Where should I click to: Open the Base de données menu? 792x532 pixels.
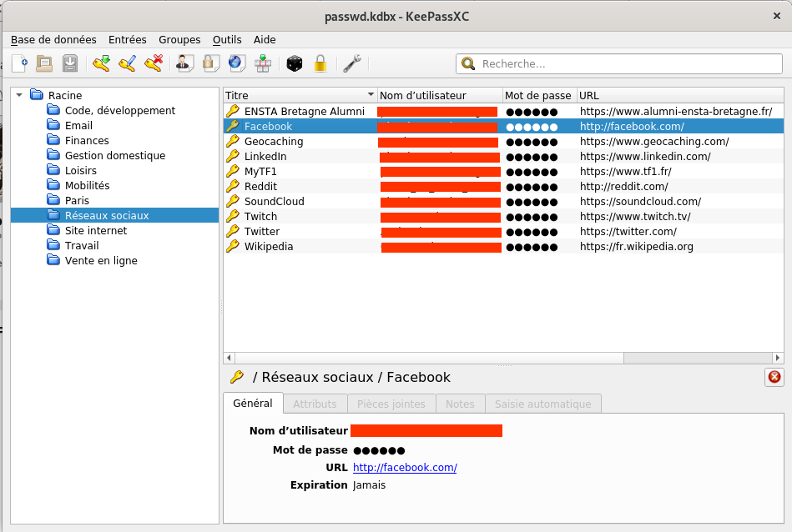click(53, 39)
